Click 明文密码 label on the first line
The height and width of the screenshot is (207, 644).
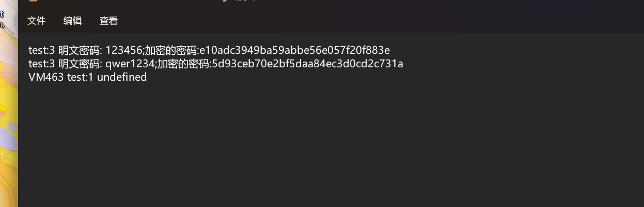point(80,50)
